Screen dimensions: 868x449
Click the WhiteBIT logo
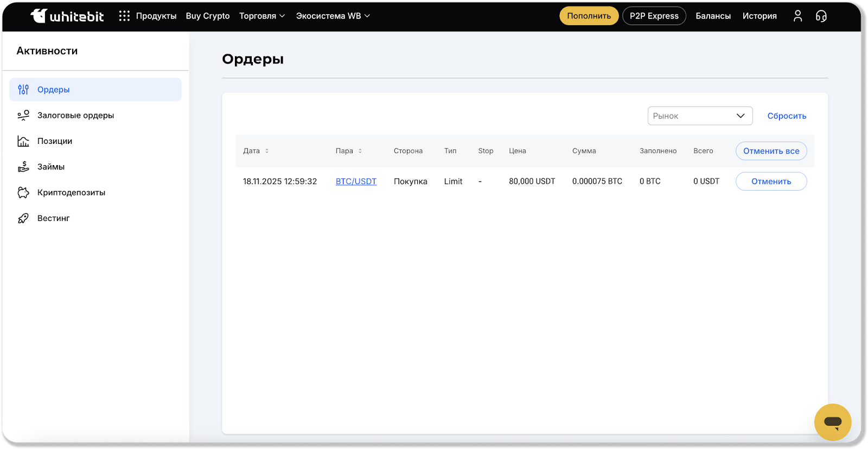pyautogui.click(x=67, y=16)
